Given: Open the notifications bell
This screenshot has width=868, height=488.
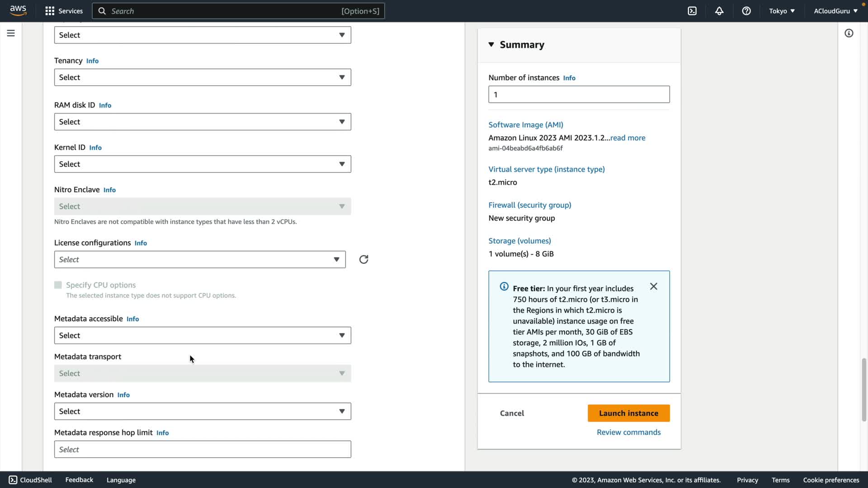Looking at the screenshot, I should [x=719, y=11].
